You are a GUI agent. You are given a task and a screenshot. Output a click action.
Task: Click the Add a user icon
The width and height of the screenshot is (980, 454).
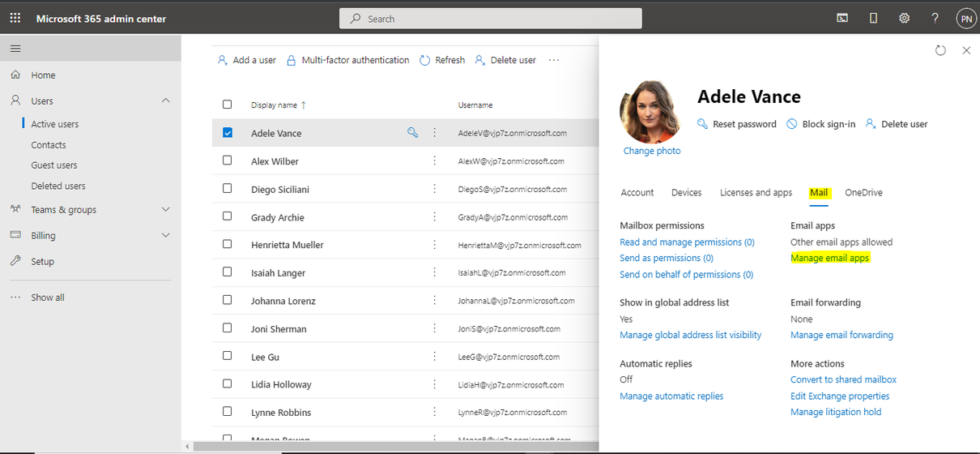[223, 60]
